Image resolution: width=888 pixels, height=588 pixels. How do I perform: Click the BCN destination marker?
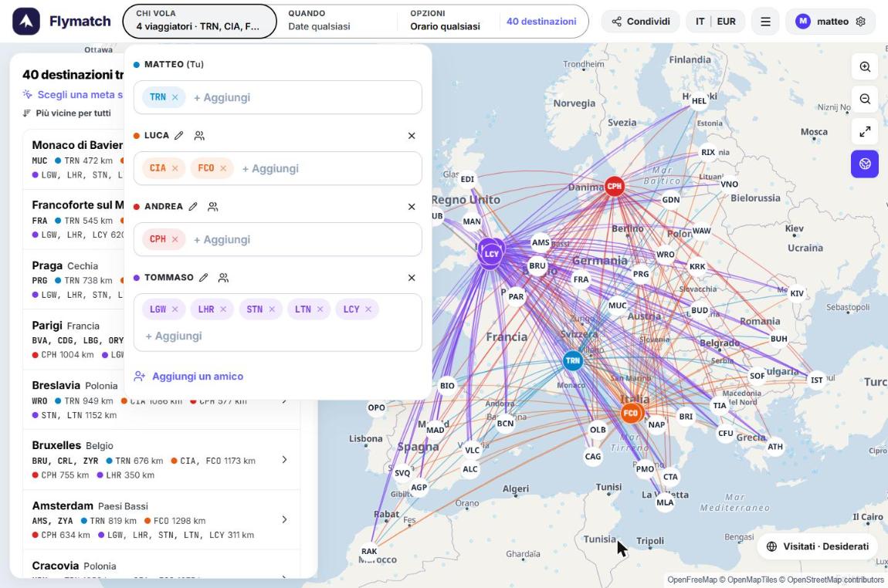coord(505,423)
